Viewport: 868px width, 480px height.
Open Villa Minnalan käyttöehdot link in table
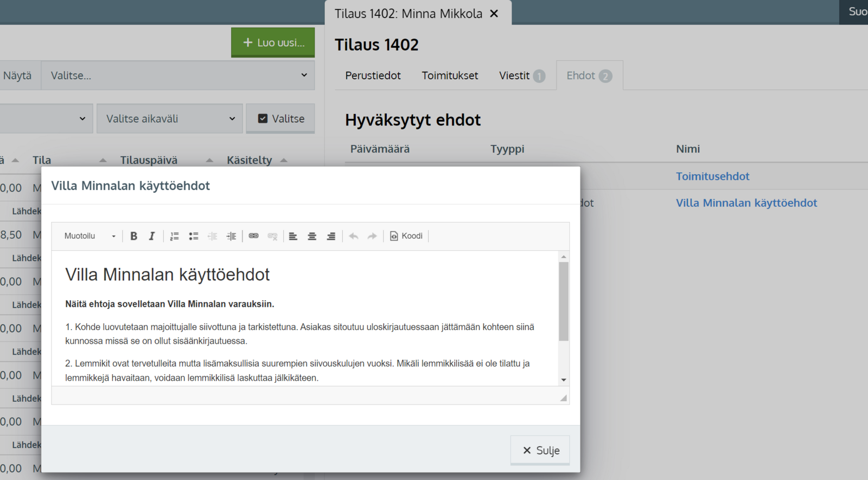tap(746, 203)
